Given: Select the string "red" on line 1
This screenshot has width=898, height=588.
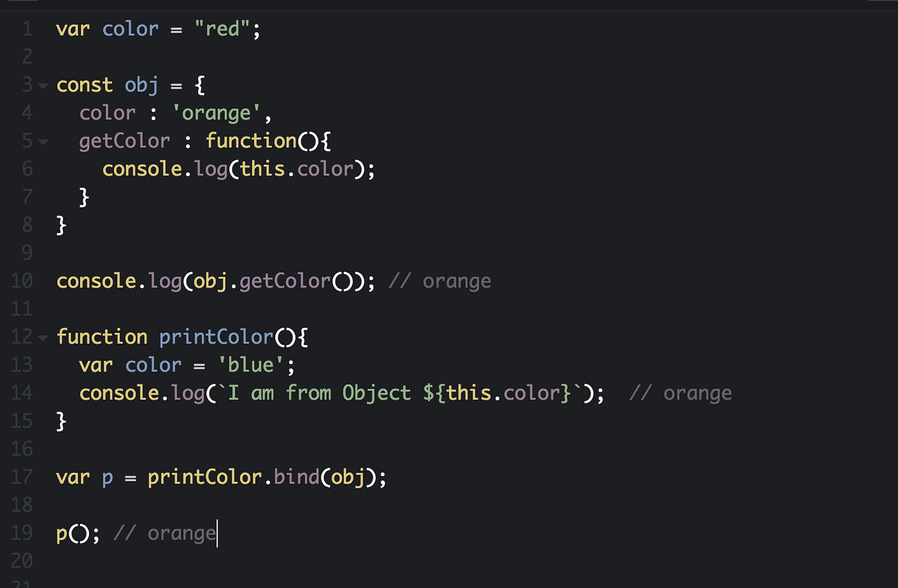Looking at the screenshot, I should pyautogui.click(x=221, y=28).
